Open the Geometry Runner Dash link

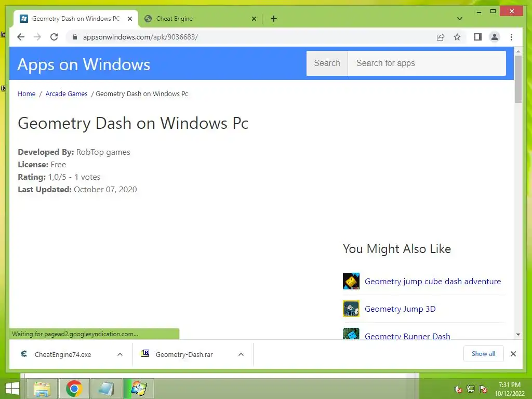(407, 336)
